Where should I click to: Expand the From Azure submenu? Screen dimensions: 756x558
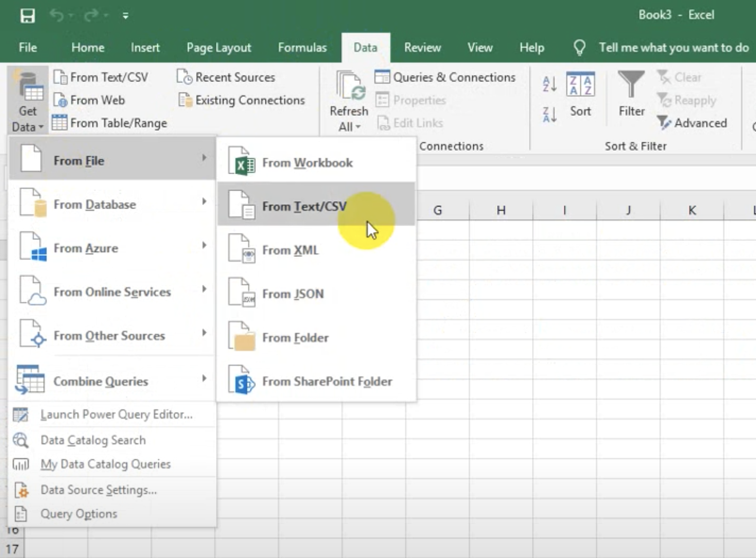pyautogui.click(x=86, y=248)
